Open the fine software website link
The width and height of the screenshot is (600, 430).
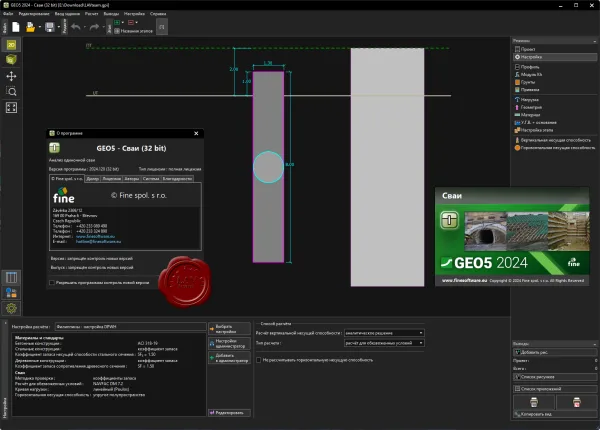pos(95,236)
